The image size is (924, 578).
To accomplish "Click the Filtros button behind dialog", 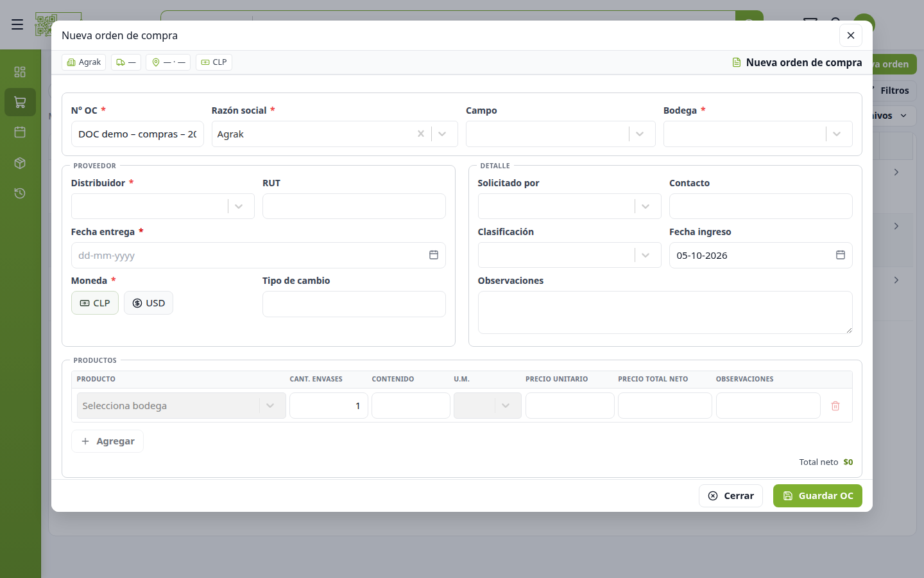I will click(x=894, y=91).
